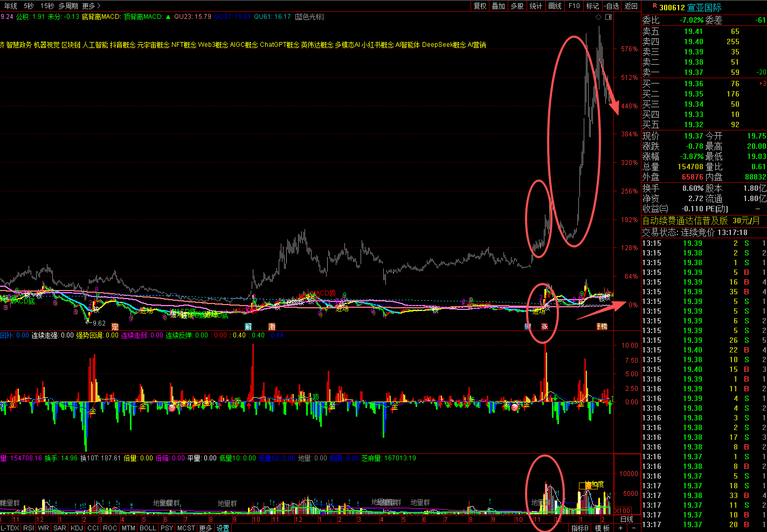Screen dimensions: 767x532
Task: Click the 自动续费通达信普及版 30元/月 subscription link
Action: tap(701, 220)
